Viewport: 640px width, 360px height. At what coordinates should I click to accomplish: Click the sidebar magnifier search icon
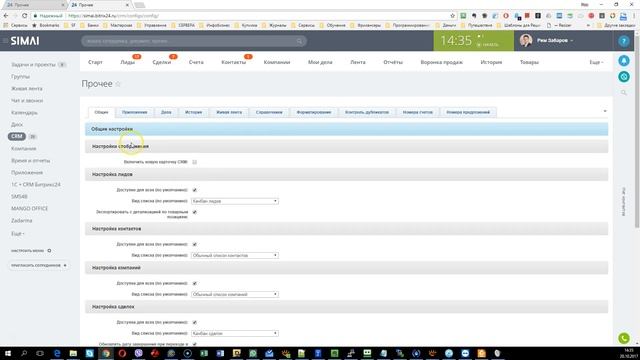pyautogui.click(x=623, y=93)
